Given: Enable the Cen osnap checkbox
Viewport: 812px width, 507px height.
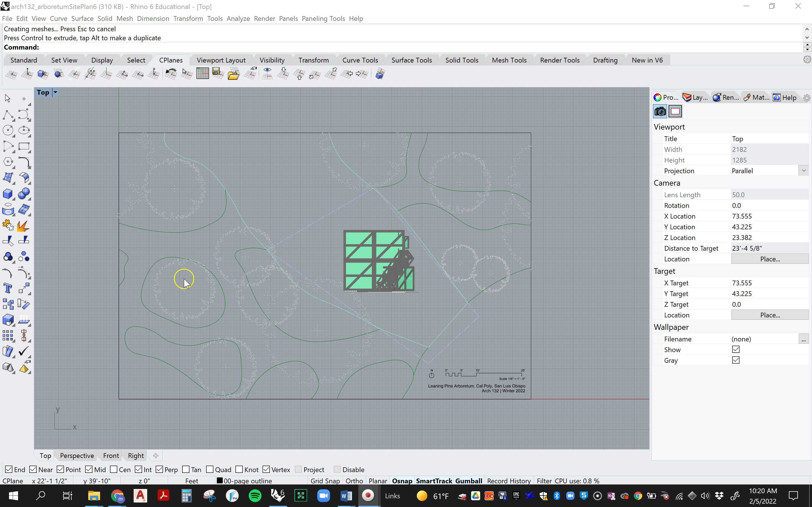Looking at the screenshot, I should tap(114, 470).
